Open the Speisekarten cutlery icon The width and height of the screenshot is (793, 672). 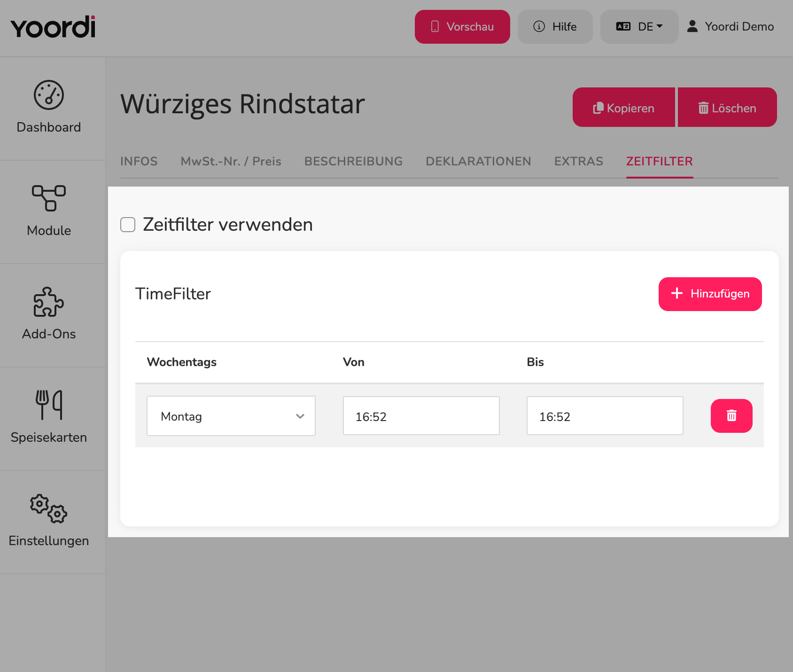coord(49,405)
